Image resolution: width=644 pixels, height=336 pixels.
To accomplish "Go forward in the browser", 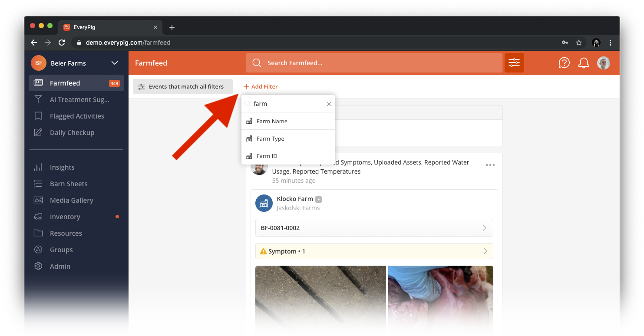I will pos(48,43).
